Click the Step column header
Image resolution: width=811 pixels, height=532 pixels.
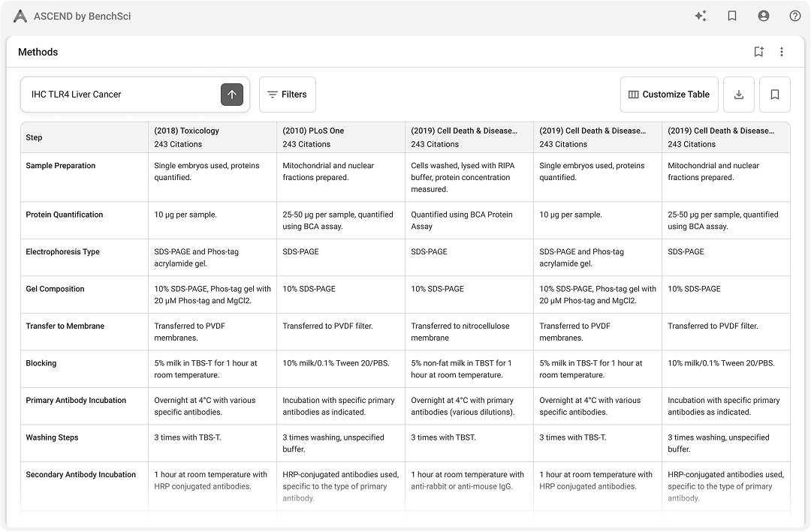point(35,137)
